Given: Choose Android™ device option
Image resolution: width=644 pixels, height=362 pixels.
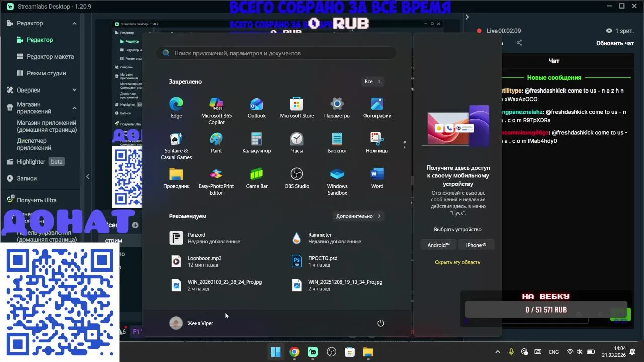Looking at the screenshot, I should [438, 245].
